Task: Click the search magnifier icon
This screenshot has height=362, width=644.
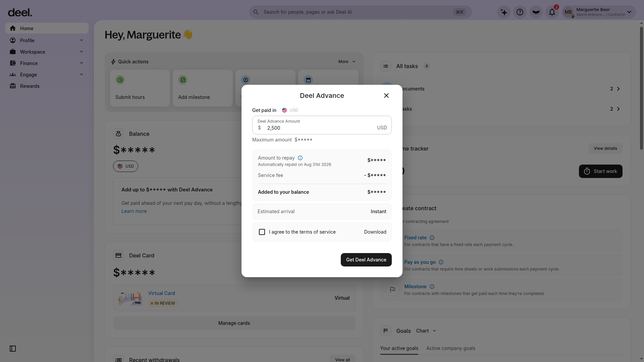Action: (x=256, y=12)
